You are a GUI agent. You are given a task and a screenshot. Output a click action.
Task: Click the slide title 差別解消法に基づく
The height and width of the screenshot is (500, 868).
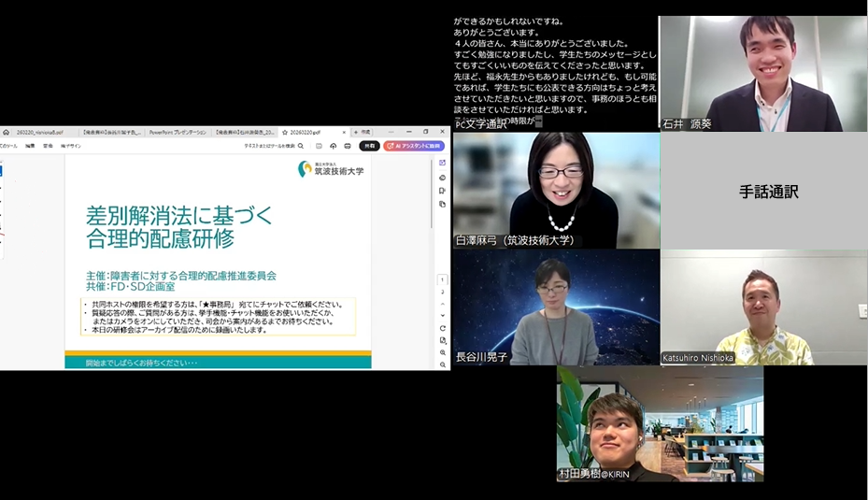click(x=179, y=215)
